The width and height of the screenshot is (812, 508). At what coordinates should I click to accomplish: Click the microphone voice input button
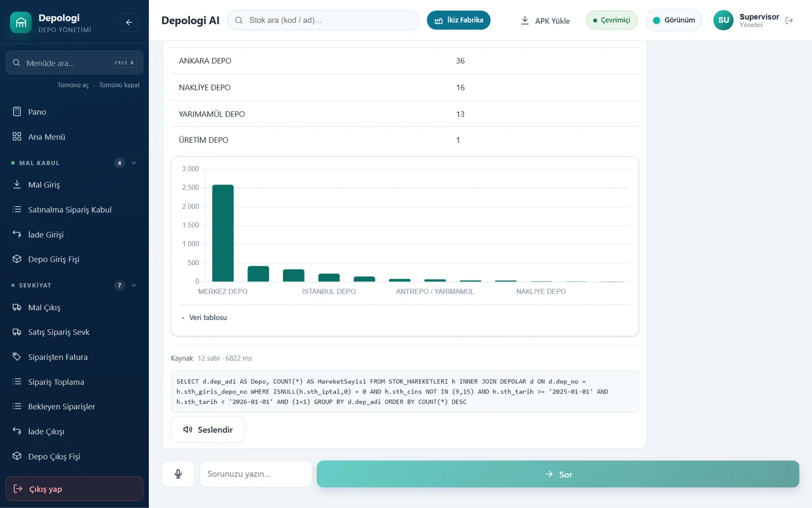(178, 474)
